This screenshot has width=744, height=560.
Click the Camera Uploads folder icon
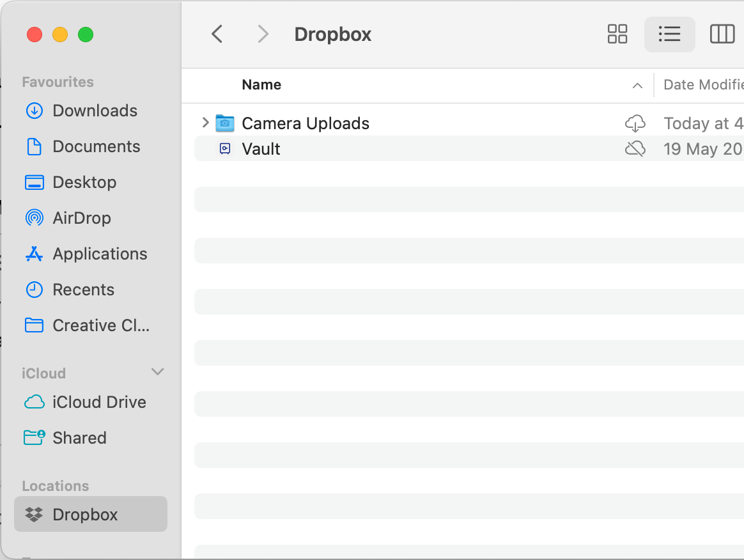(225, 123)
